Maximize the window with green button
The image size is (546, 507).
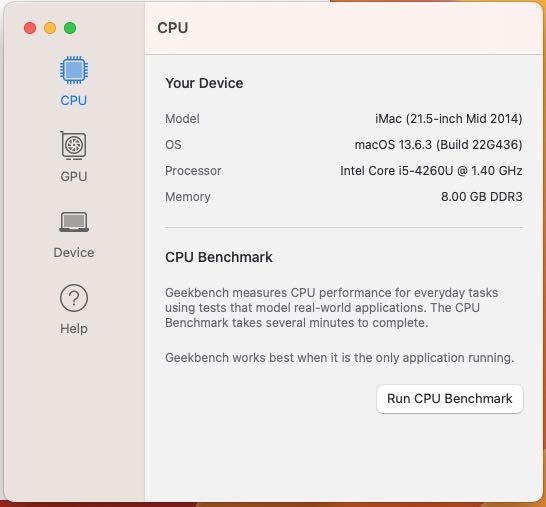pyautogui.click(x=70, y=28)
